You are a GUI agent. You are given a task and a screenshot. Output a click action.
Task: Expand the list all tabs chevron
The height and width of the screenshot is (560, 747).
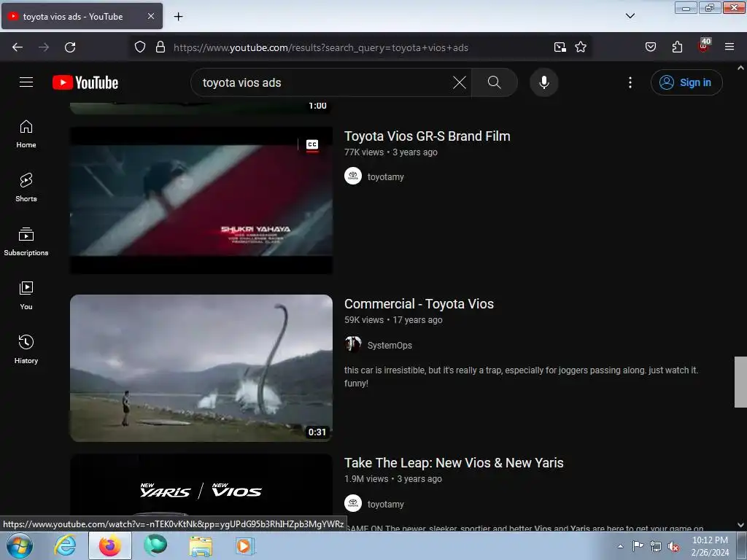[x=630, y=16]
